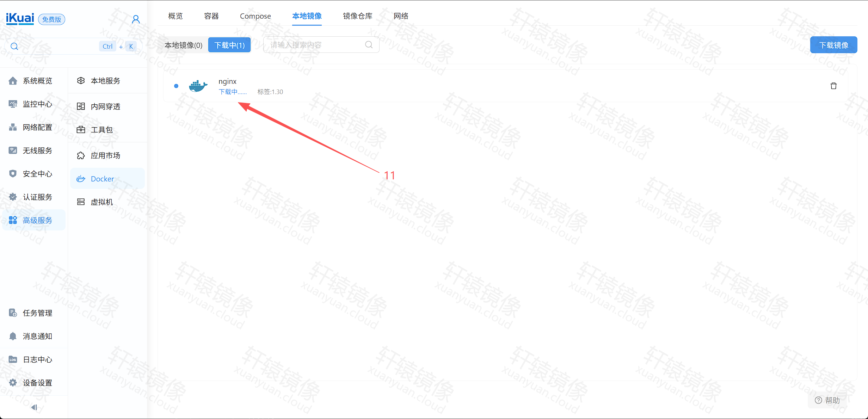Open 系统概览 menu label

point(38,81)
